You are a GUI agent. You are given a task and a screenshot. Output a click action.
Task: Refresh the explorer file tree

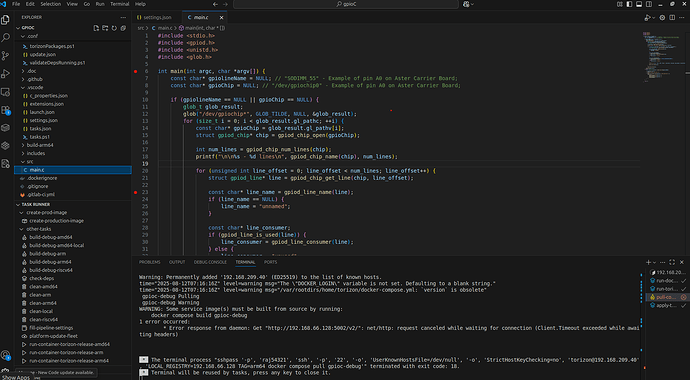(114, 28)
